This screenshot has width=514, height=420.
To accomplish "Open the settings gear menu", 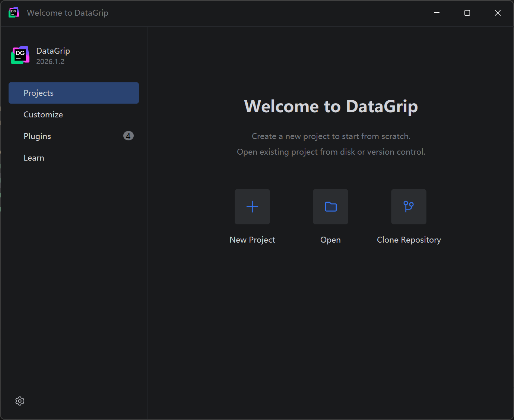I will coord(20,401).
